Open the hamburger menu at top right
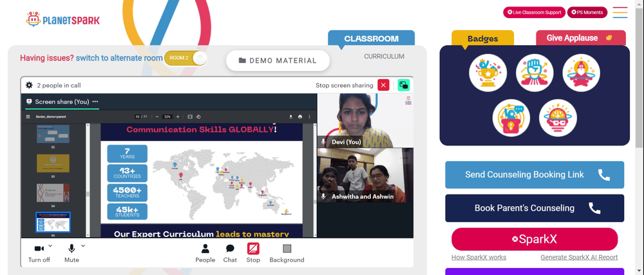644x275 pixels. 620,12
